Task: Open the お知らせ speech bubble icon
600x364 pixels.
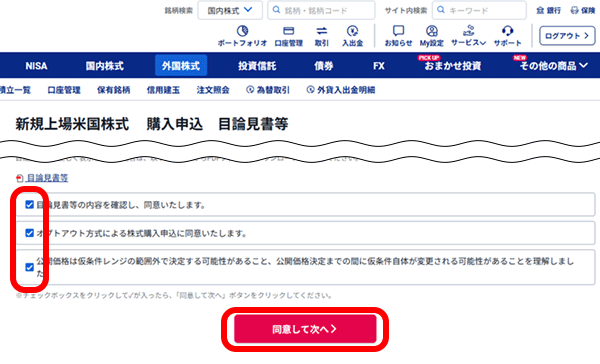Action: pos(398,31)
